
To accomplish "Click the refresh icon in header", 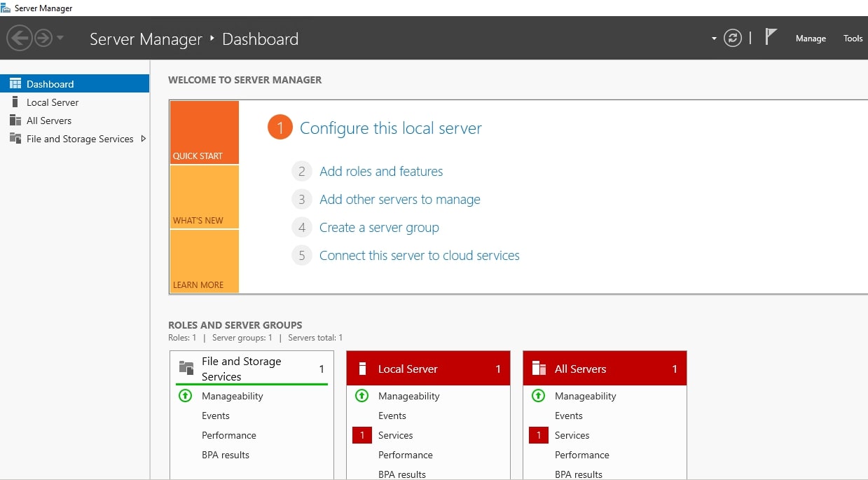I will pyautogui.click(x=733, y=38).
